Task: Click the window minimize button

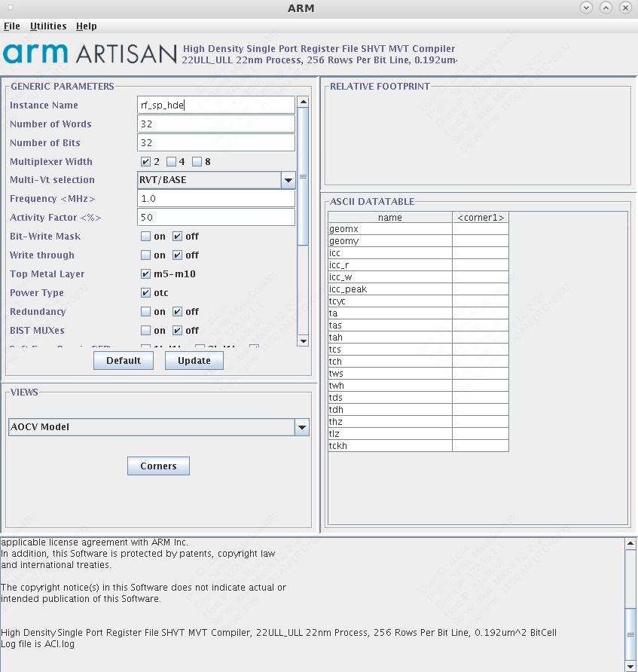Action: [586, 8]
